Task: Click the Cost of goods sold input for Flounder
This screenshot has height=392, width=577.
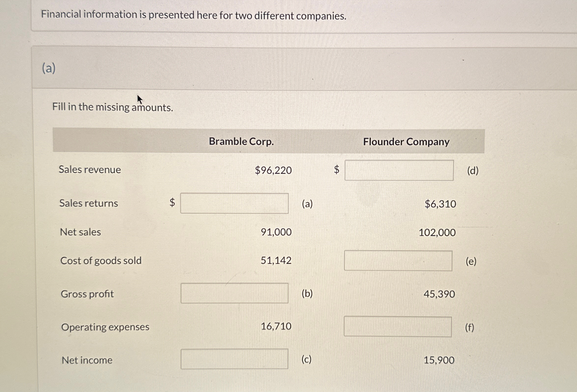Action: [x=398, y=261]
